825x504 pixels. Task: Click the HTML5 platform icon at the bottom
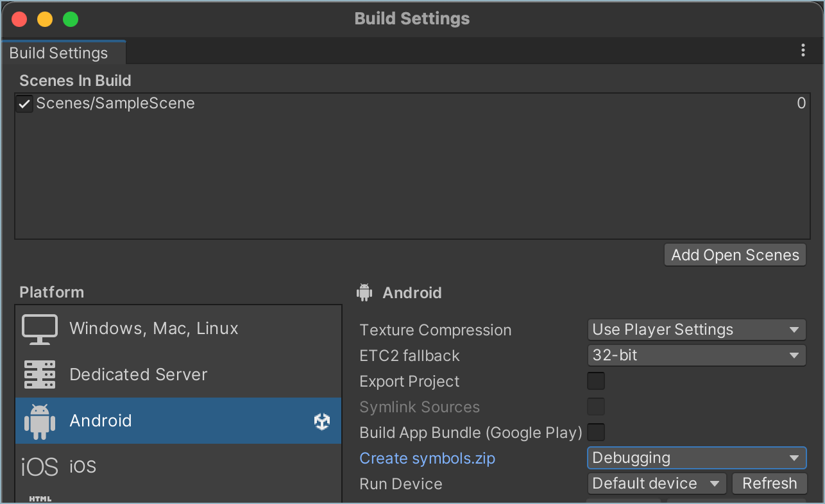[x=40, y=499]
